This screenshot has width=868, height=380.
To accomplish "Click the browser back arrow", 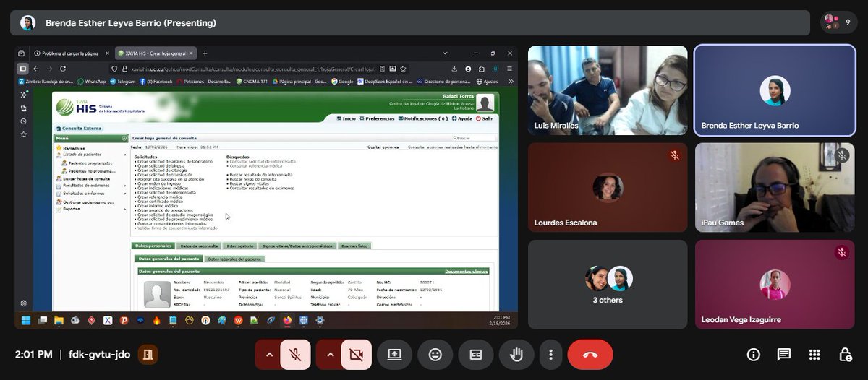I will (36, 69).
